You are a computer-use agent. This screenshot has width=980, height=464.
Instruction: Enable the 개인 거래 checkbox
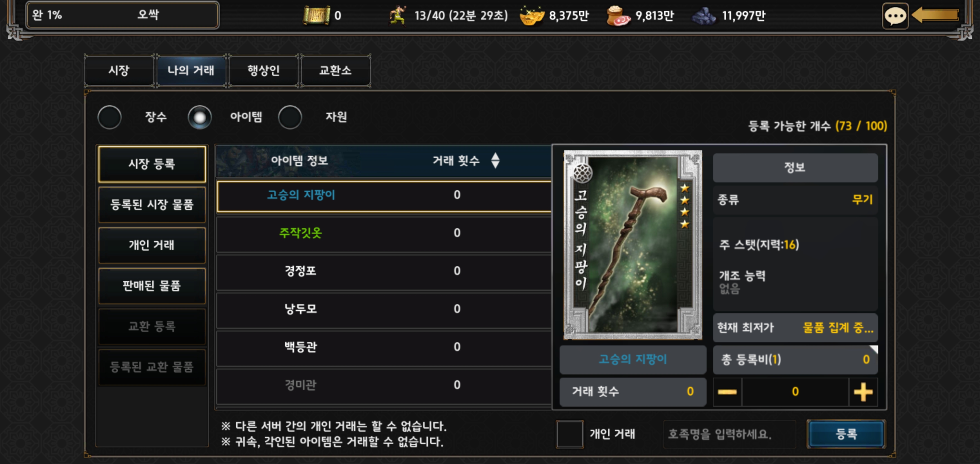tap(570, 434)
